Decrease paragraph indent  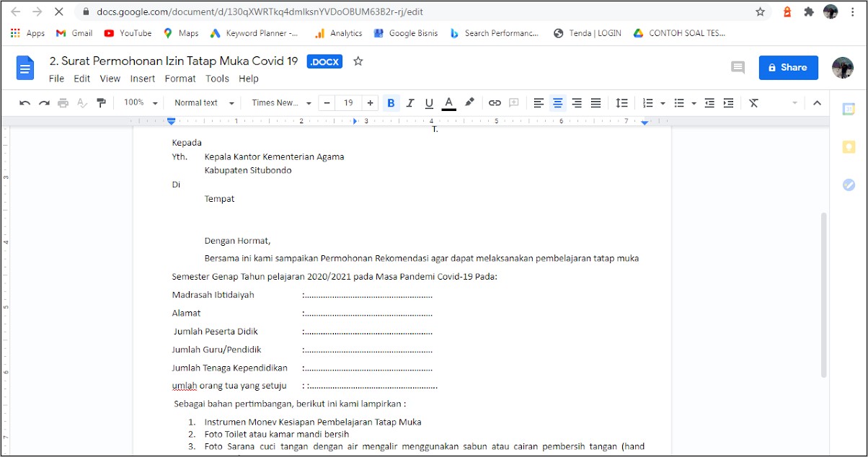pyautogui.click(x=709, y=103)
